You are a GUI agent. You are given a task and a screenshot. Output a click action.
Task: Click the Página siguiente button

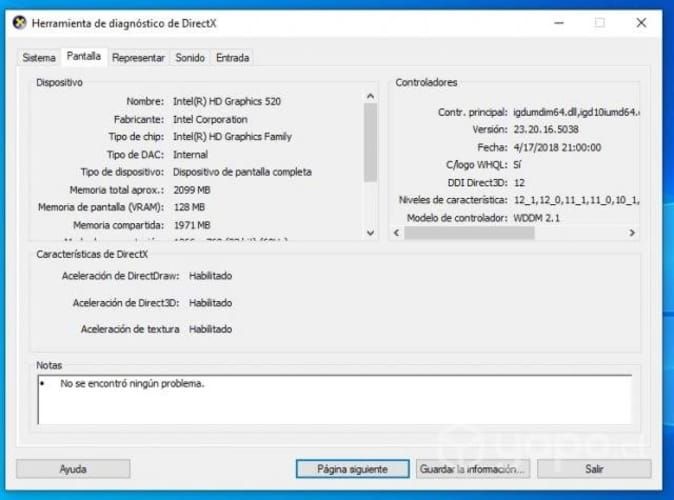point(352,469)
